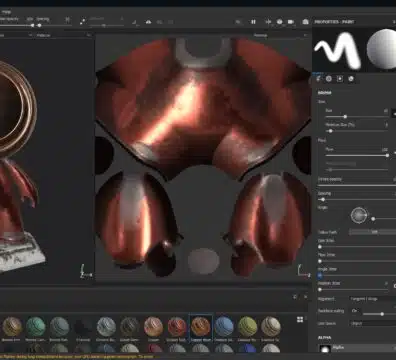Open the Help menu

[7, 12]
